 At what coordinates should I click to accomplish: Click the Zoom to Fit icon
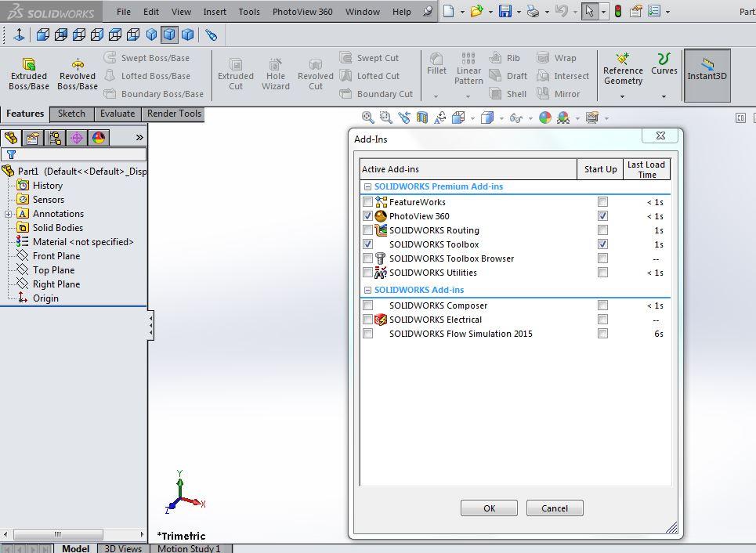click(x=367, y=117)
